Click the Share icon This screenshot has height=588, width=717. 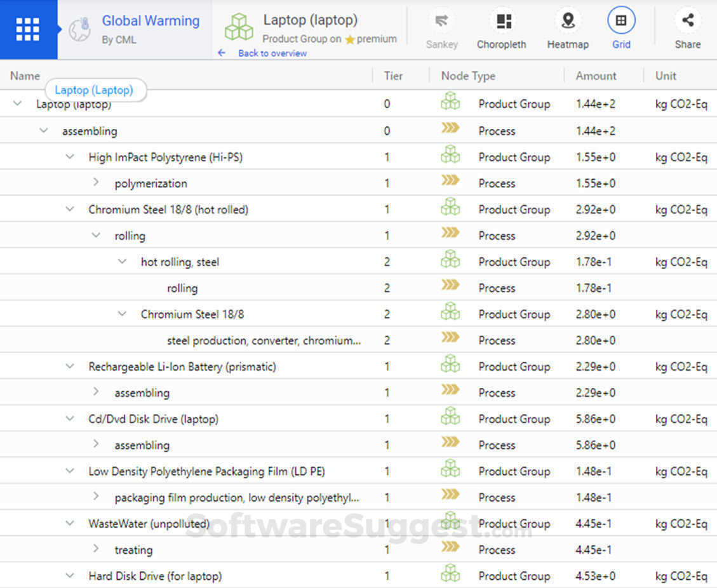(x=688, y=21)
